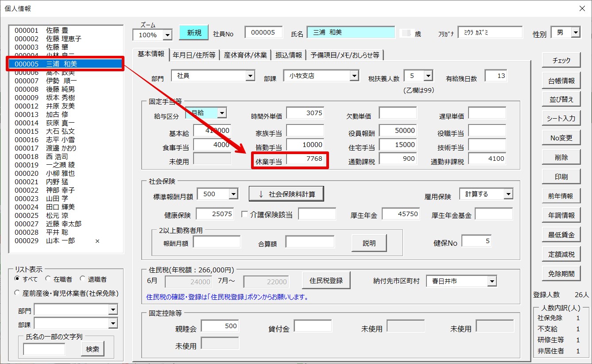Click the 休業手当 input field
Image resolution: width=592 pixels, height=364 pixels.
point(305,159)
